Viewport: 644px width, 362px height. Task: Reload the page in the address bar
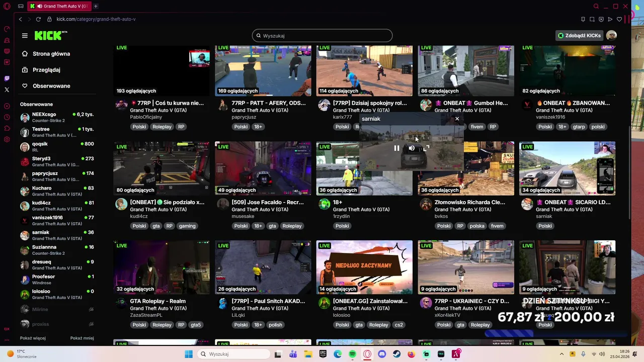38,19
